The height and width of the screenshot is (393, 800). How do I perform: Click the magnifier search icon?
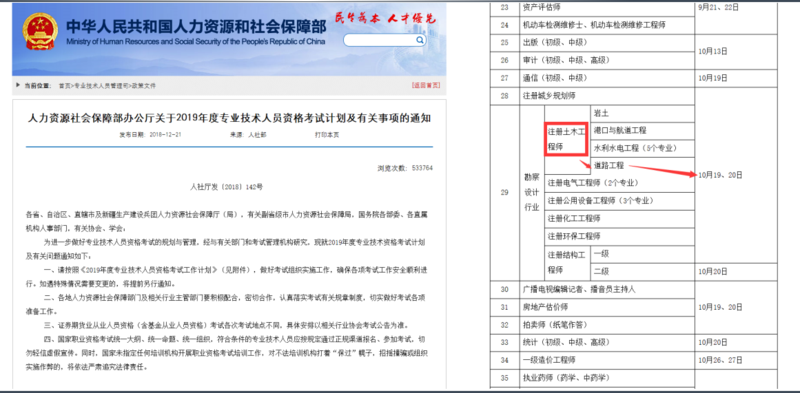point(419,40)
